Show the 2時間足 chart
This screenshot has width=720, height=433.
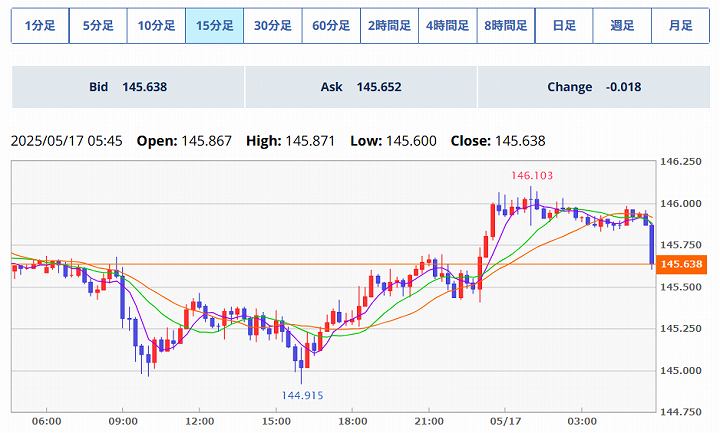(x=389, y=25)
